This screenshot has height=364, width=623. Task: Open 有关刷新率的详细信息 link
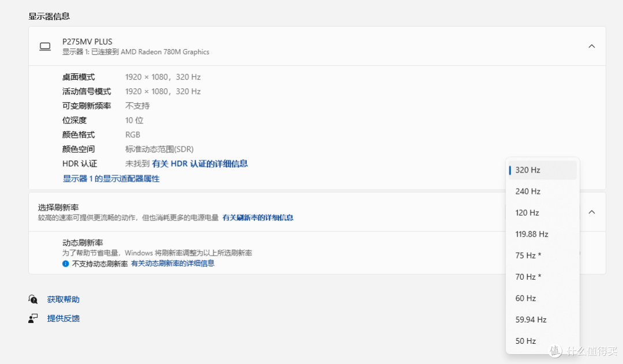[x=258, y=217]
